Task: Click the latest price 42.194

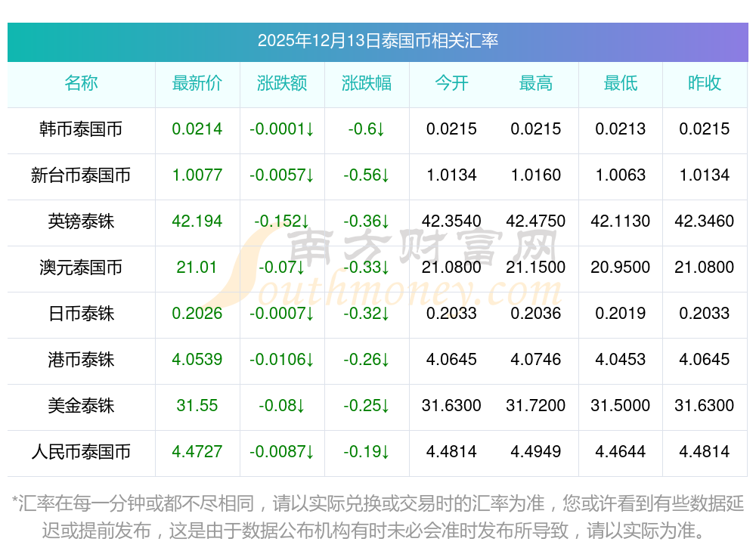Action: point(197,221)
